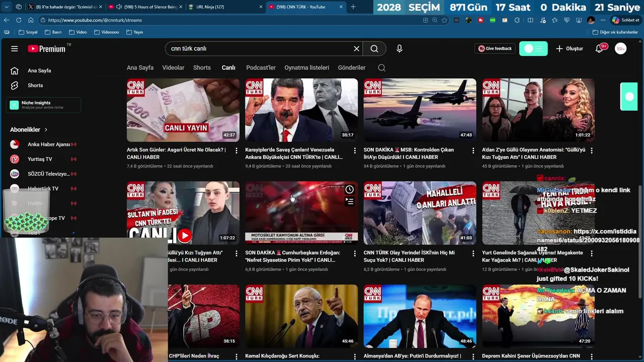
Task: Reload the current page
Action: coord(19,20)
